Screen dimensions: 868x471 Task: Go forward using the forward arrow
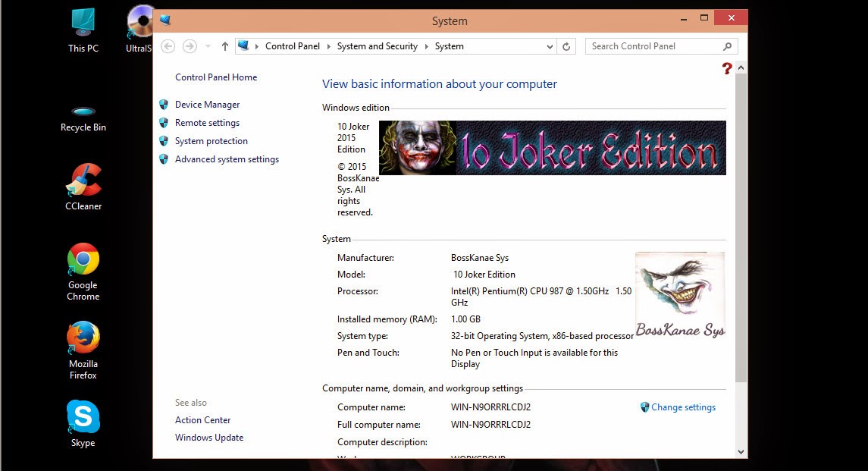pyautogui.click(x=190, y=46)
